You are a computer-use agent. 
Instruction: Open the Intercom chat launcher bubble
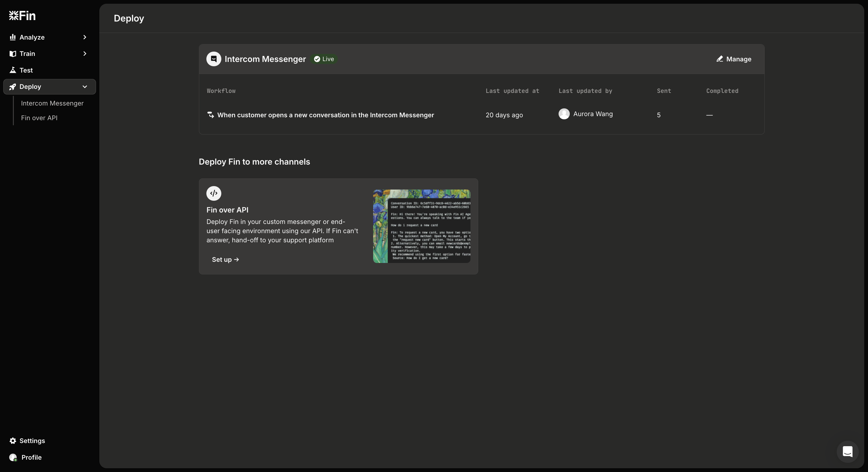(x=847, y=451)
